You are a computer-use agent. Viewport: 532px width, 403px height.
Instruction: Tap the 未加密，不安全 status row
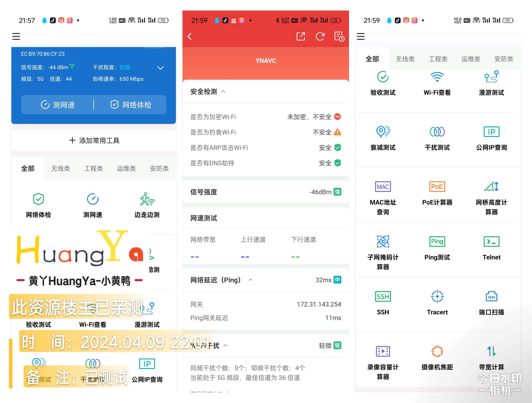[x=265, y=117]
